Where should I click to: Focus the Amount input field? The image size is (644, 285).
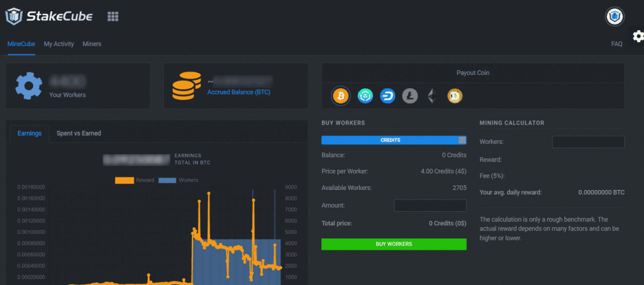pos(430,205)
